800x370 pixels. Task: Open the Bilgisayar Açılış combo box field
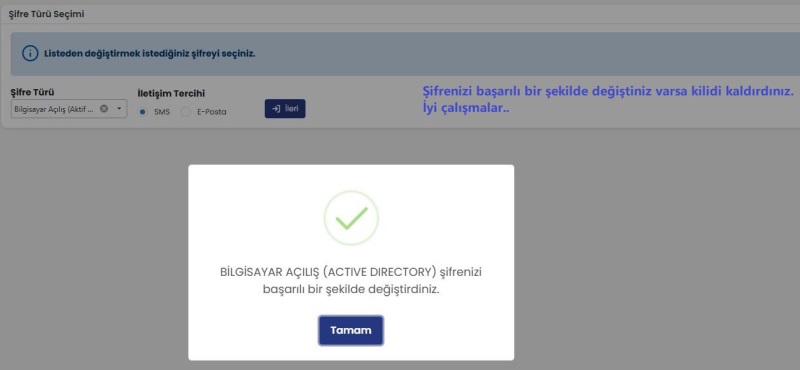[x=69, y=109]
